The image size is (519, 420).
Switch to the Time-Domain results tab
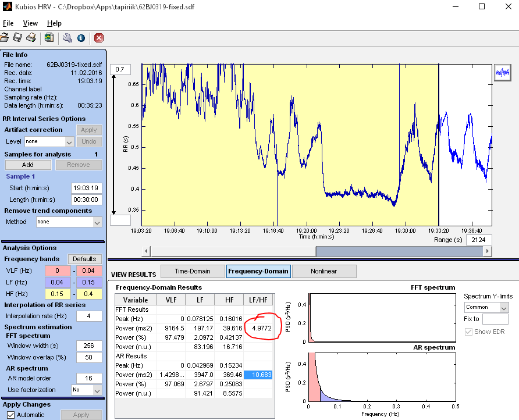pyautogui.click(x=193, y=271)
